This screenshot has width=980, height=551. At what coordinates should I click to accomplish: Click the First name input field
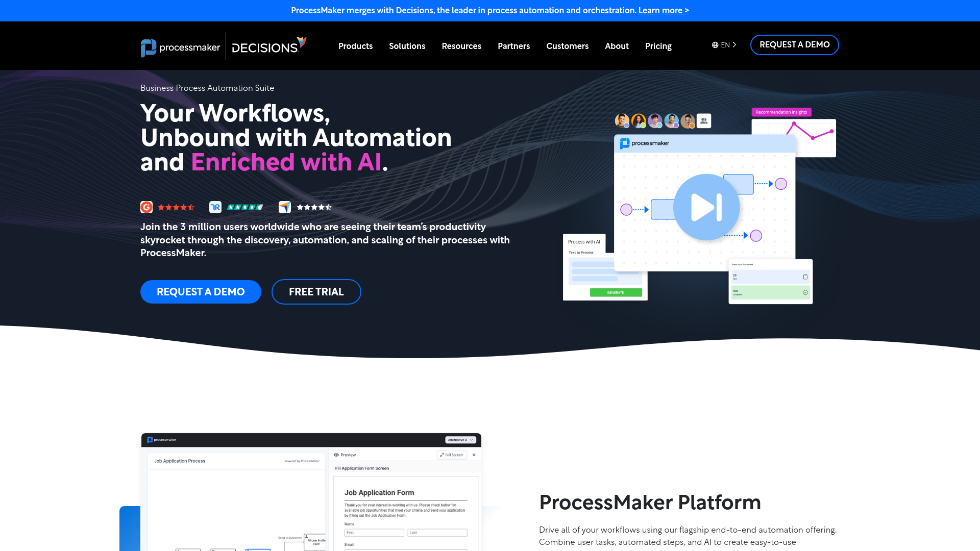point(374,532)
